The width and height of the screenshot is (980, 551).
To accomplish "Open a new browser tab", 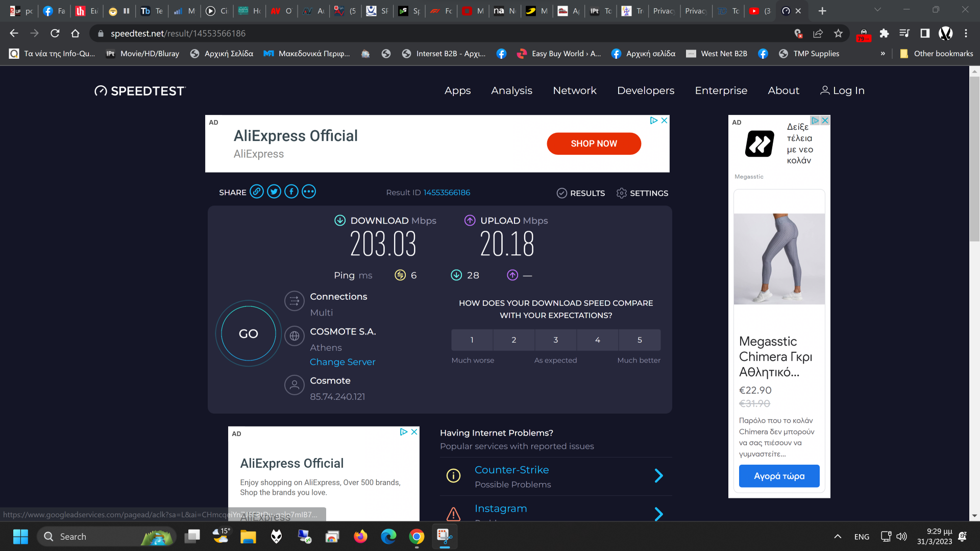I will click(822, 11).
